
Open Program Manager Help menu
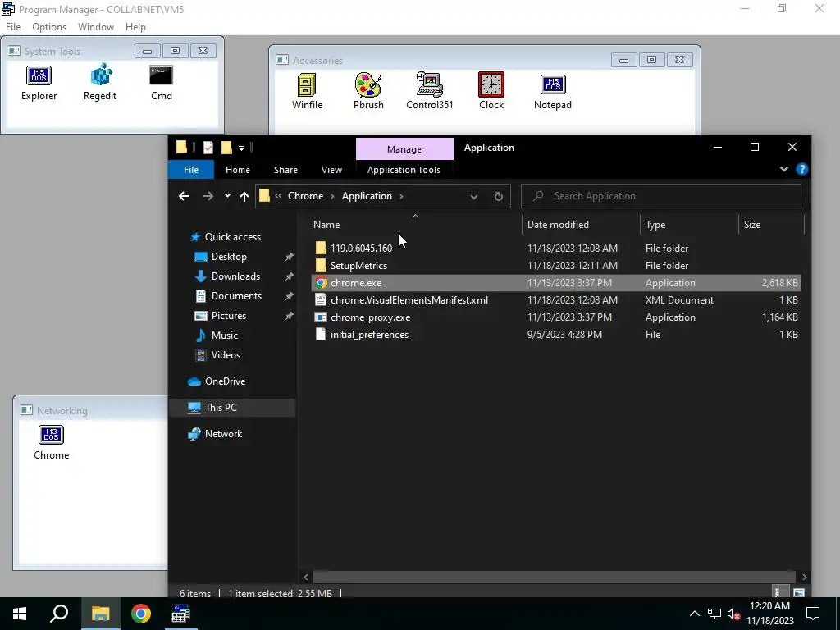pyautogui.click(x=135, y=27)
